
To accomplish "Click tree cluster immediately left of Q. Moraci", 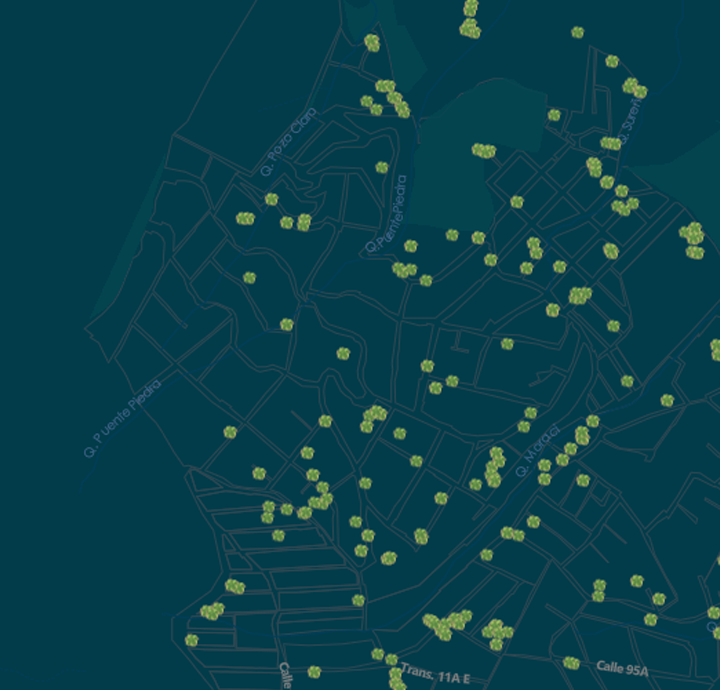I will 494,468.
